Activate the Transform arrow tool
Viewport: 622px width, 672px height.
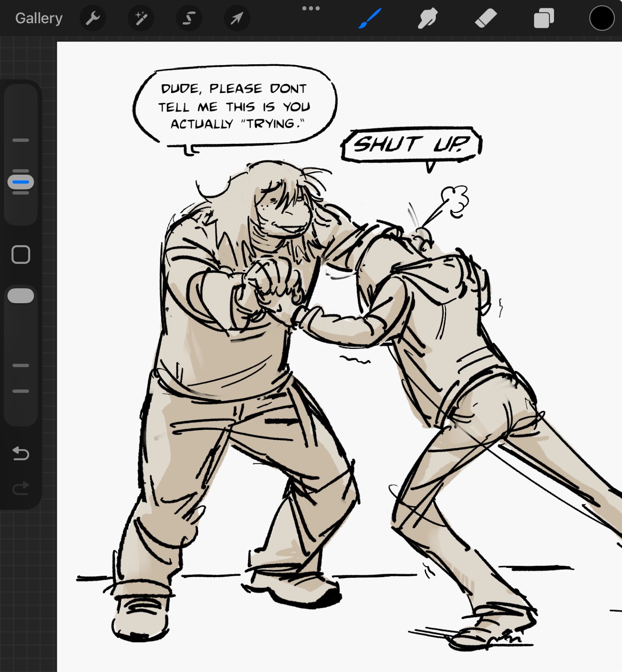click(x=237, y=18)
